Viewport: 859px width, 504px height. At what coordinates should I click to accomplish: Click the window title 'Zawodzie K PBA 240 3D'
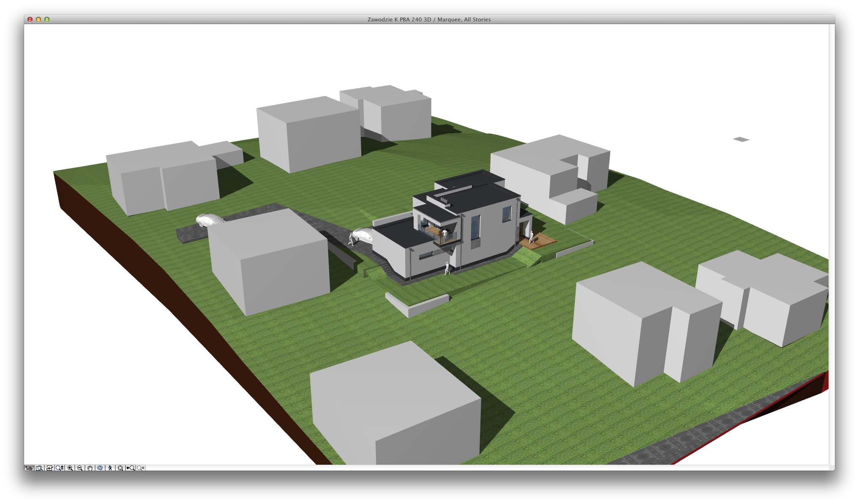(x=399, y=19)
